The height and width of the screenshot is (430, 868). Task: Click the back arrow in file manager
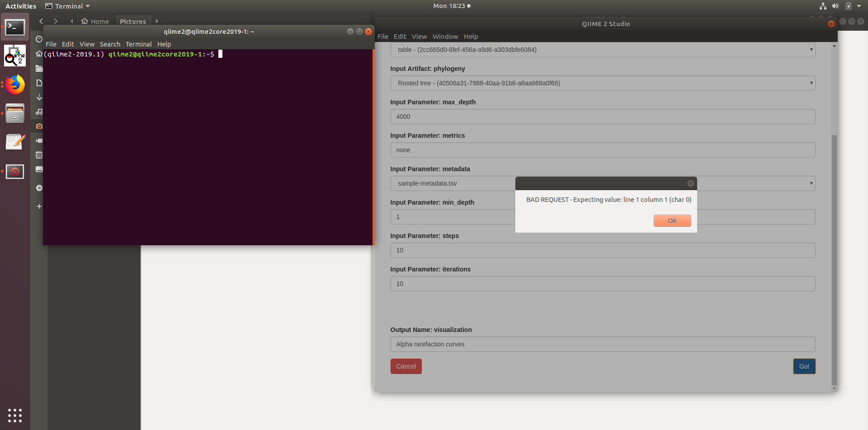click(x=41, y=21)
